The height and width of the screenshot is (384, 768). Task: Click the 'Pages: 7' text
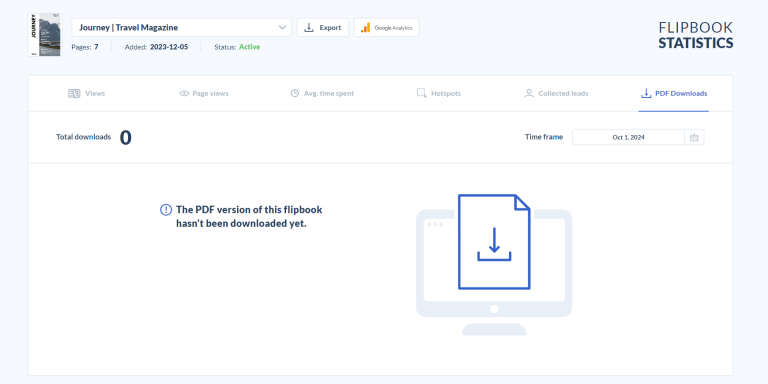click(x=85, y=47)
